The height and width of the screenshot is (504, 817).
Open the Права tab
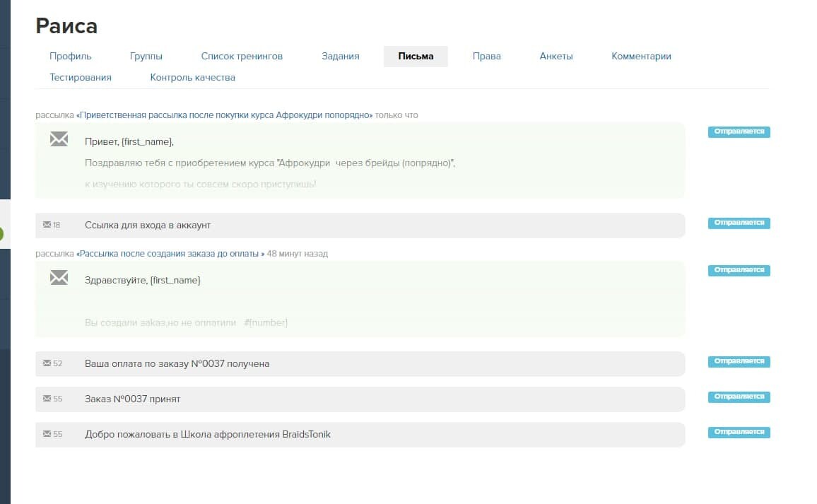point(487,57)
